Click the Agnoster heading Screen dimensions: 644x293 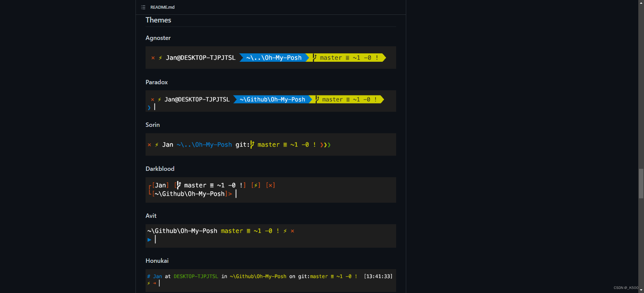[158, 38]
